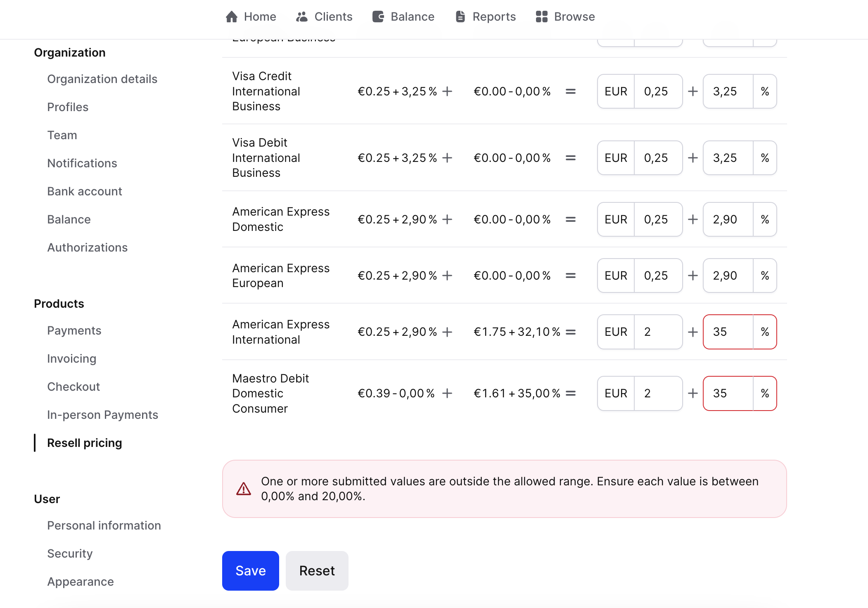
Task: Go to Organization details
Action: coord(102,79)
